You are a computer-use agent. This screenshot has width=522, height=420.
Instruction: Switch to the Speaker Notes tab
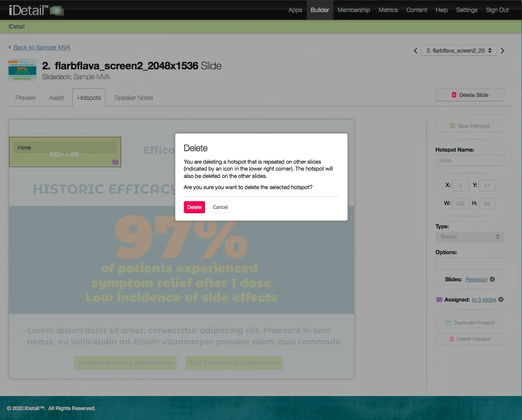click(134, 97)
